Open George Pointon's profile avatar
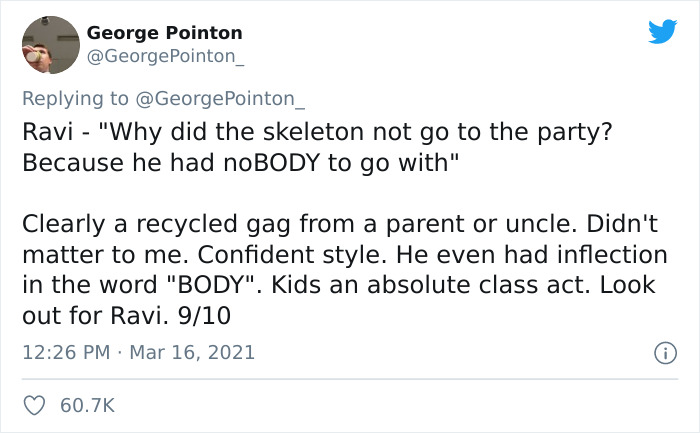The image size is (700, 433). click(x=50, y=45)
